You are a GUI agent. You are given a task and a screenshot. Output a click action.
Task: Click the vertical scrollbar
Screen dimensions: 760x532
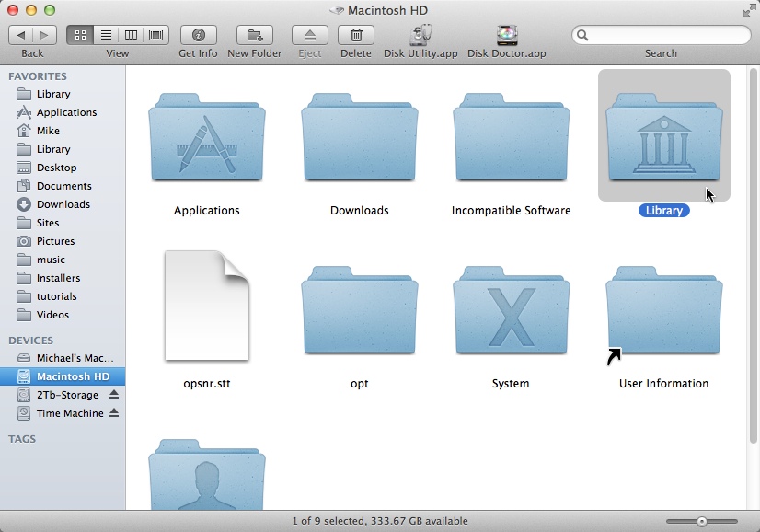pyautogui.click(x=753, y=256)
